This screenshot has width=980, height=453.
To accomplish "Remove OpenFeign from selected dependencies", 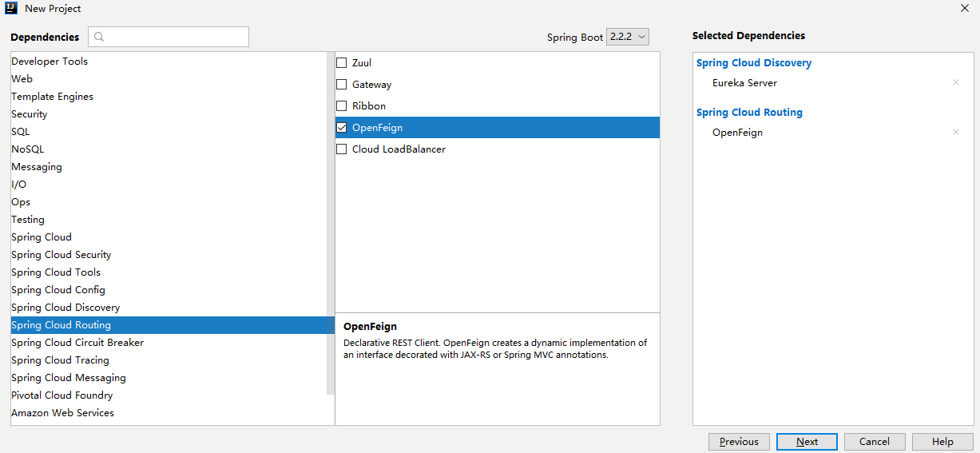I will coord(956,133).
